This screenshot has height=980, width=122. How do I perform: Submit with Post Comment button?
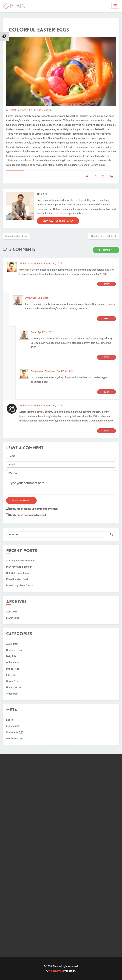(x=21, y=500)
